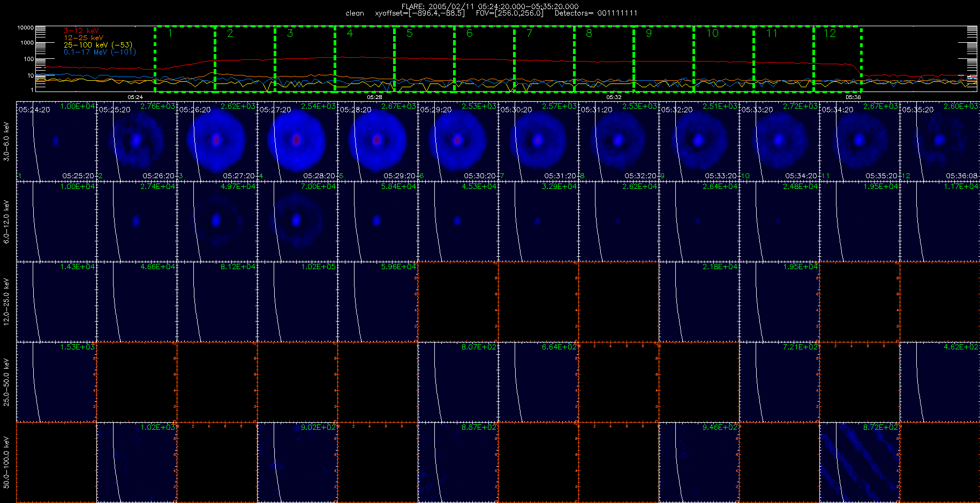The height and width of the screenshot is (503, 980).
Task: Select interval 12 box in the light curve
Action: (x=838, y=59)
